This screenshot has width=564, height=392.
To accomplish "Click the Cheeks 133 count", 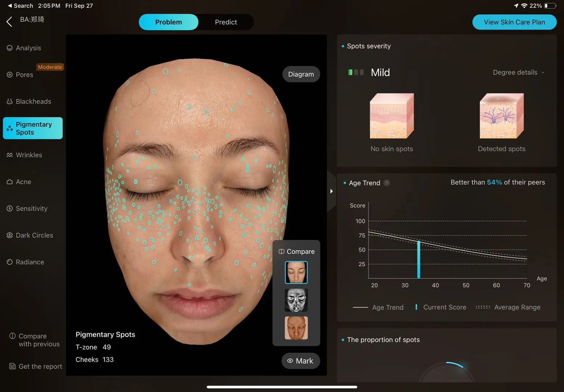I will tap(95, 359).
